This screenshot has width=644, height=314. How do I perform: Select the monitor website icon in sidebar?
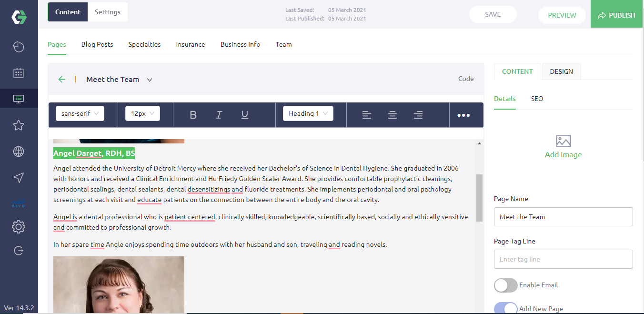point(19,99)
